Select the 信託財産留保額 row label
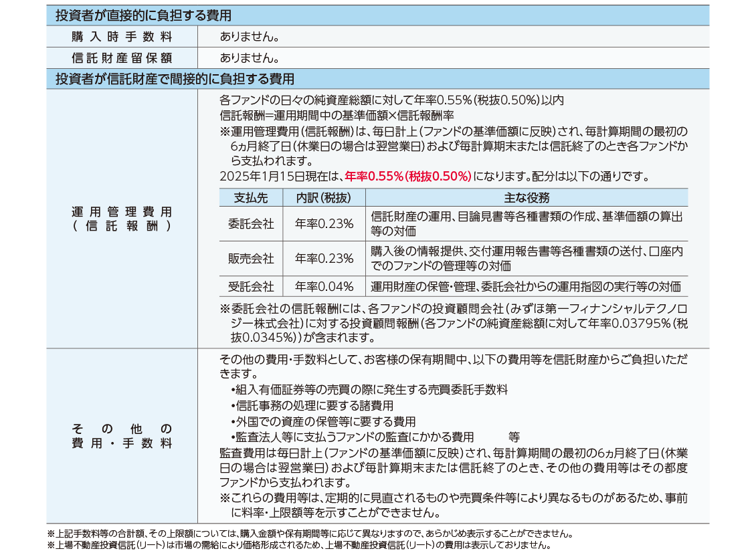The image size is (756, 559). (121, 58)
